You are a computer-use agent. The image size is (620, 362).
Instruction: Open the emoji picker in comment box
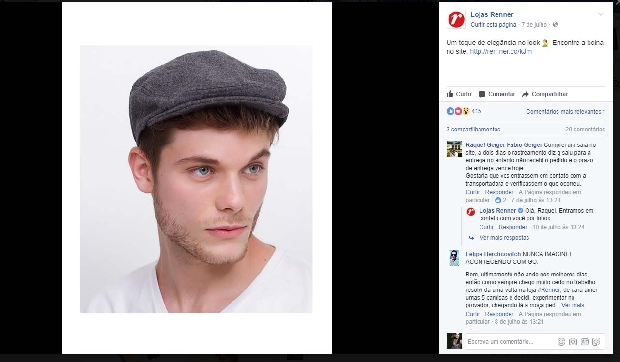click(561, 341)
